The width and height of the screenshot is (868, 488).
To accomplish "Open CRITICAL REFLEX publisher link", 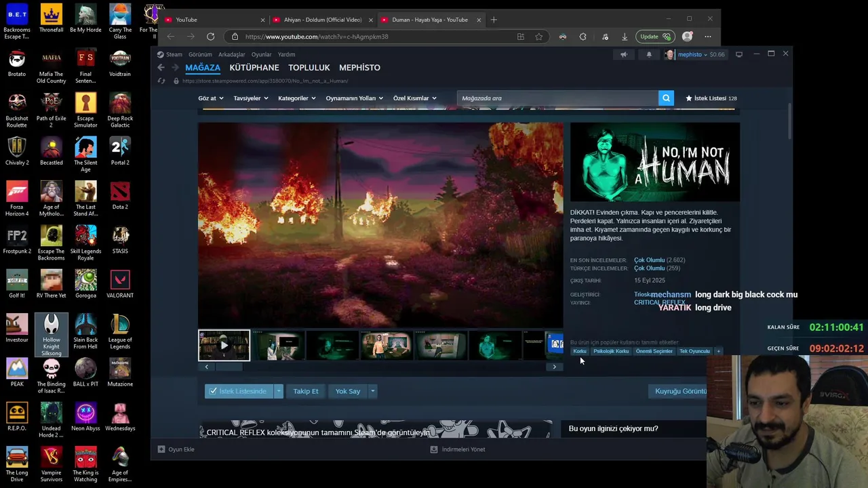I will point(659,303).
